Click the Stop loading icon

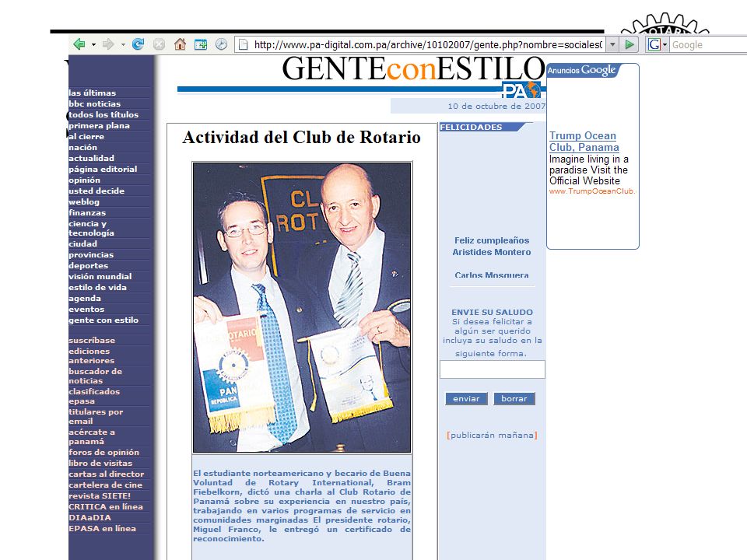(159, 44)
